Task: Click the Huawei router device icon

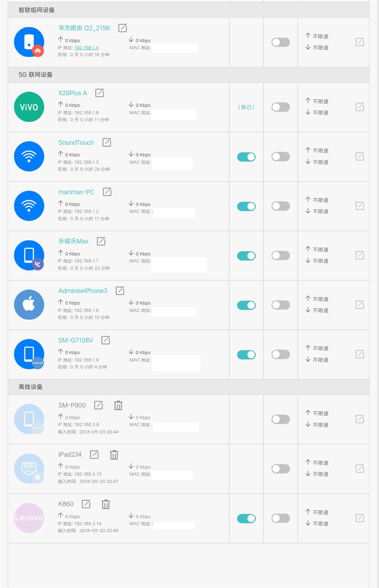Action: pos(29,42)
